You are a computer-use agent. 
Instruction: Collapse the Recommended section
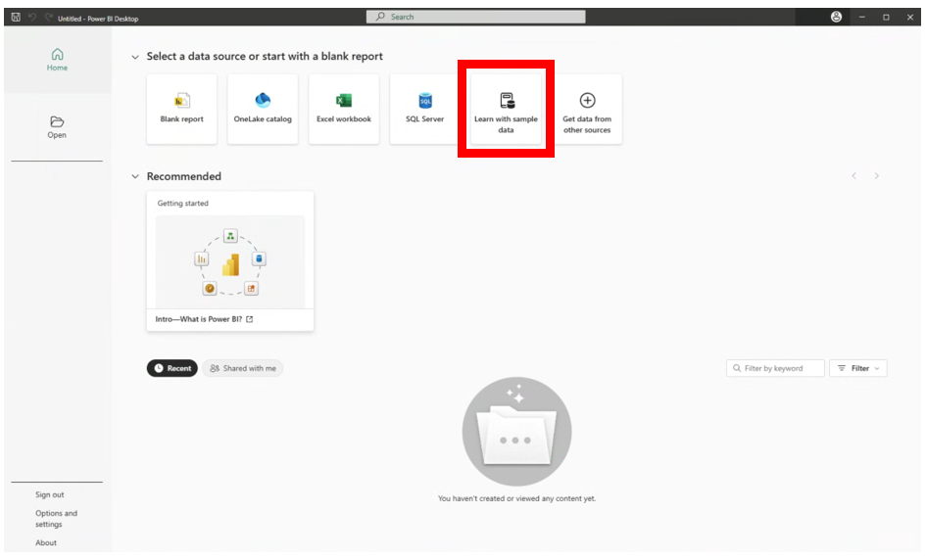135,176
